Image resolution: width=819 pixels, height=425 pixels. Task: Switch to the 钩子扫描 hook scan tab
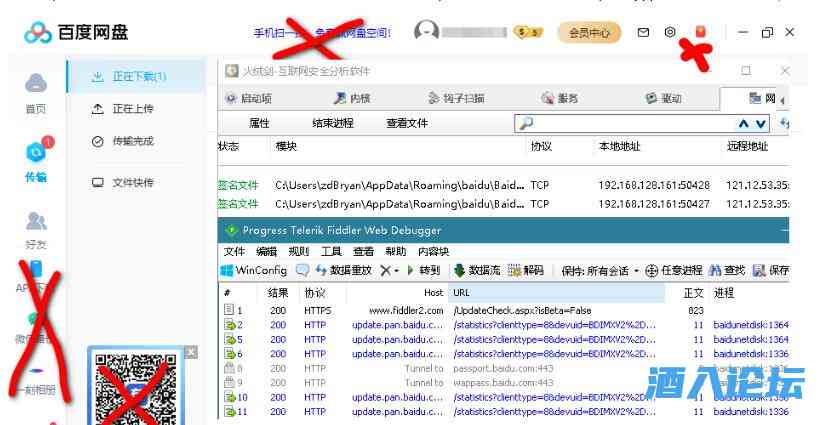coord(457,98)
